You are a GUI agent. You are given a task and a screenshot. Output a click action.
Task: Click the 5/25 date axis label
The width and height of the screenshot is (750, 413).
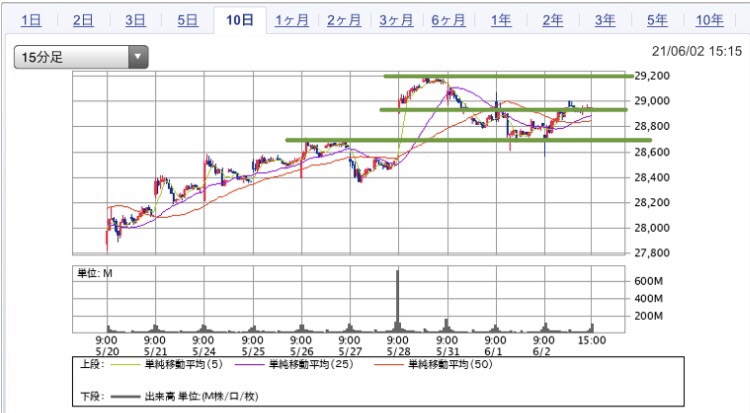tap(253, 351)
